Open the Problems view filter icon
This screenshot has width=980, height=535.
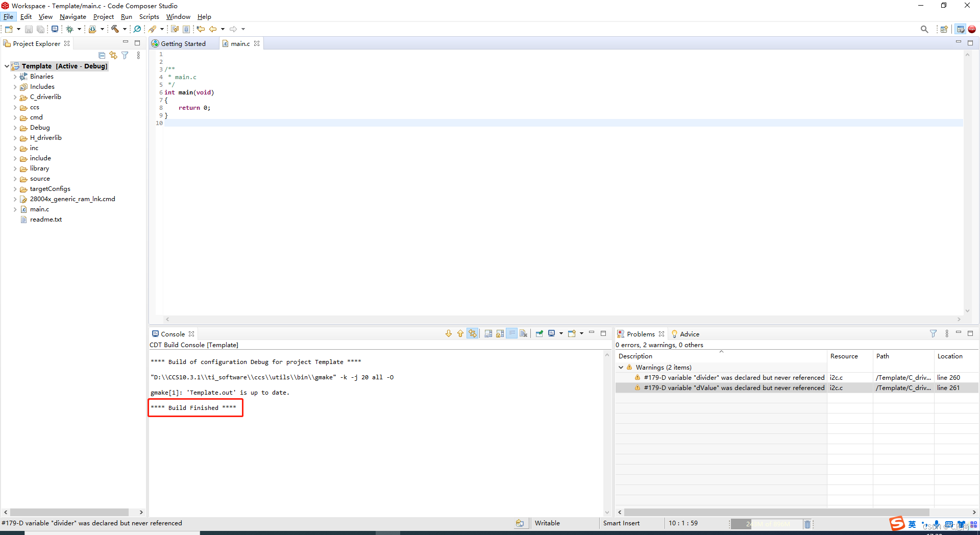(x=933, y=333)
